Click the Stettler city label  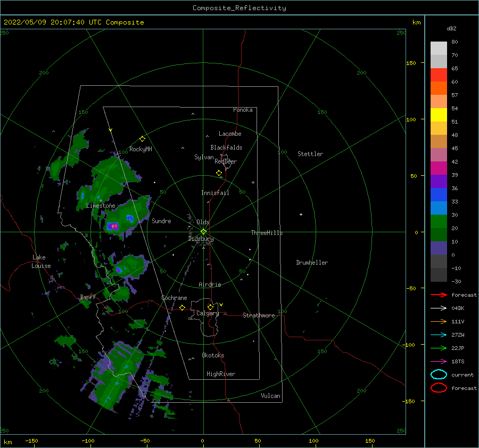click(x=310, y=154)
